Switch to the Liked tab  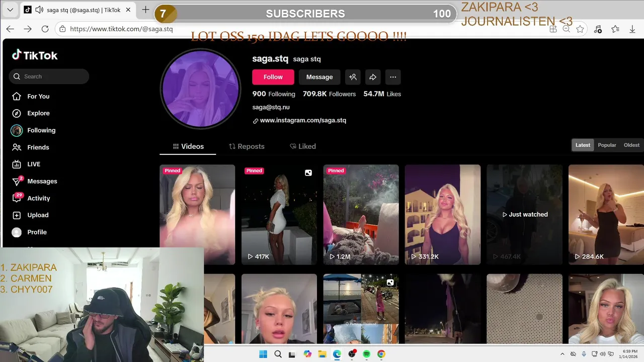[x=303, y=146]
